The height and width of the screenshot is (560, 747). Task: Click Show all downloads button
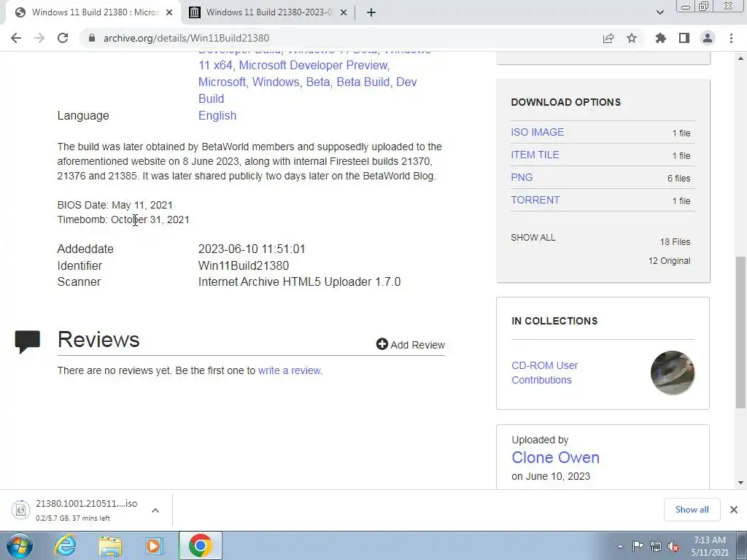tap(692, 510)
